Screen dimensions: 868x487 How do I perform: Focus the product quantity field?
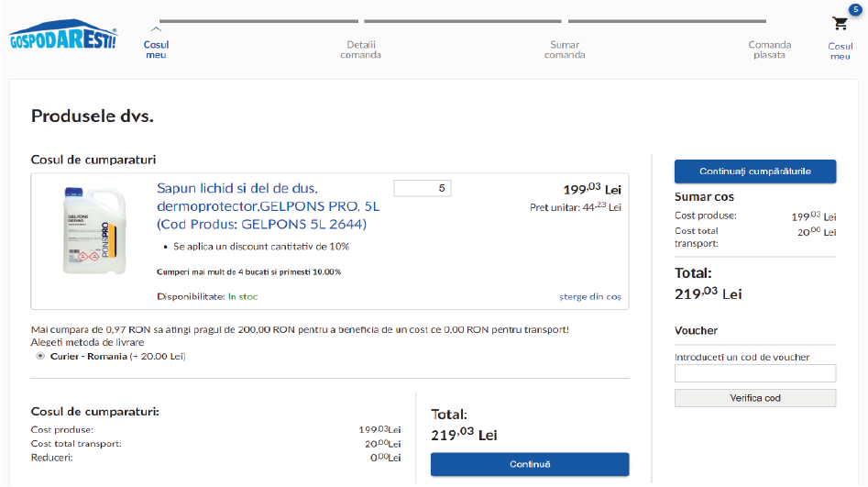[422, 188]
